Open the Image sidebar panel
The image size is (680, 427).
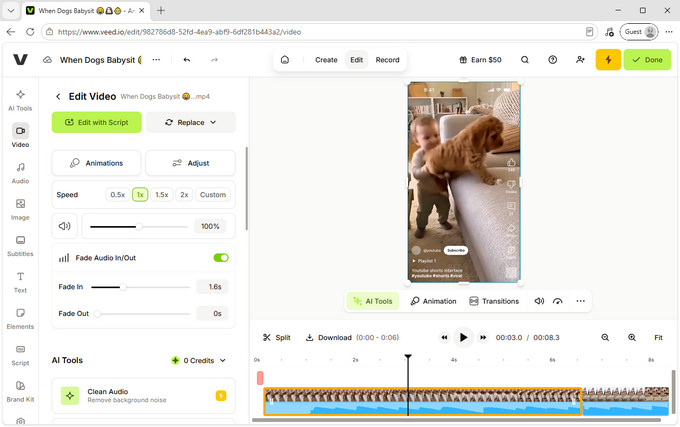[20, 209]
